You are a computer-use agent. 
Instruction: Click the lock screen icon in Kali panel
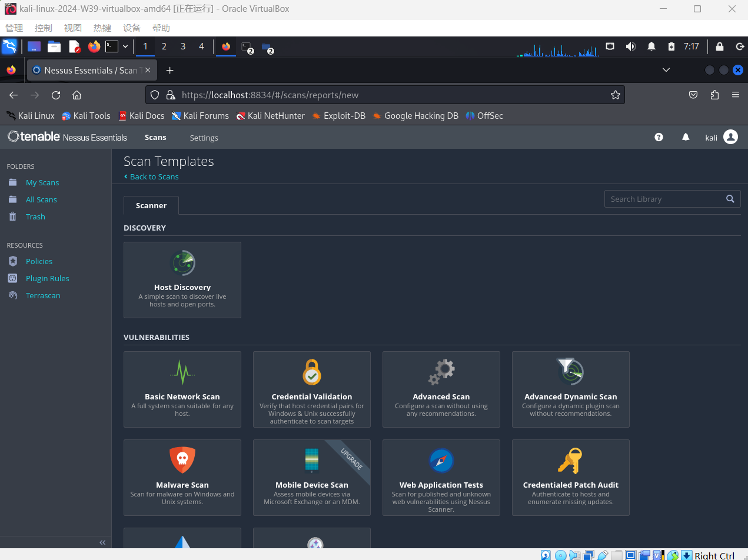pos(719,46)
